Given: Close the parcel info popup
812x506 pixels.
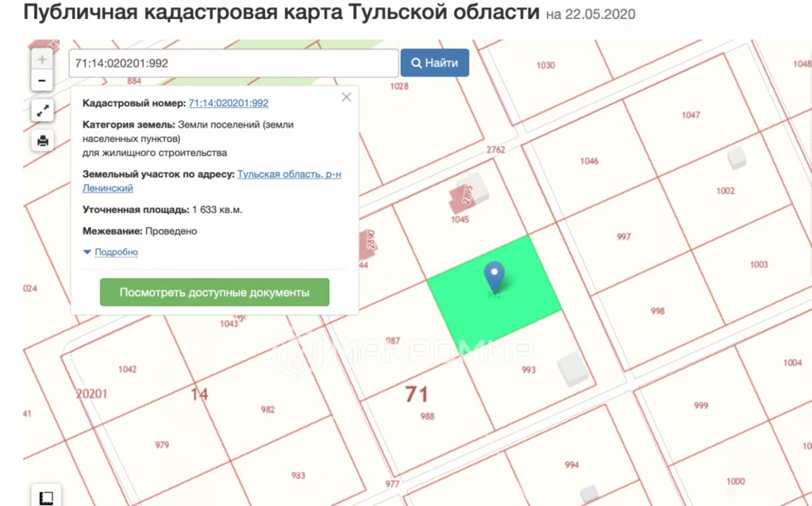Looking at the screenshot, I should [346, 97].
